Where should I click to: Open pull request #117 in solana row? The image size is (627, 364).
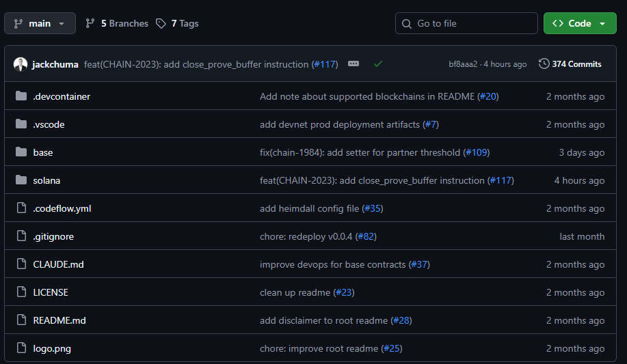tap(501, 180)
